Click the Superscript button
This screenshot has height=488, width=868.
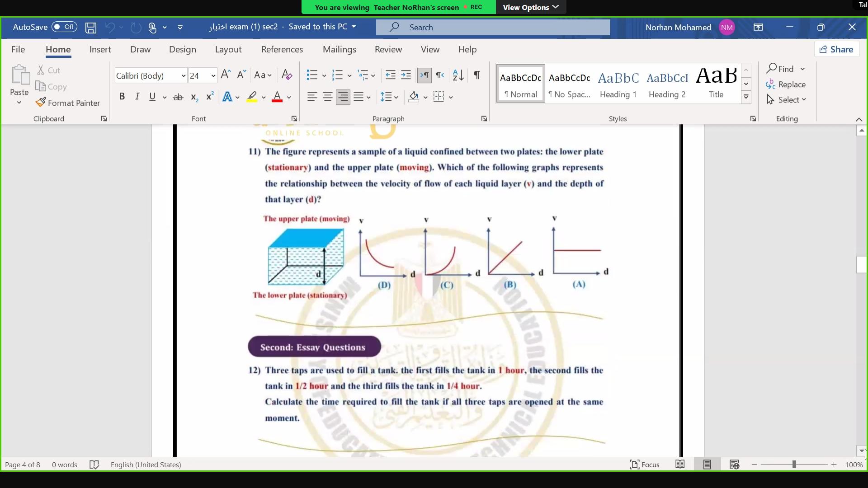[x=210, y=97]
